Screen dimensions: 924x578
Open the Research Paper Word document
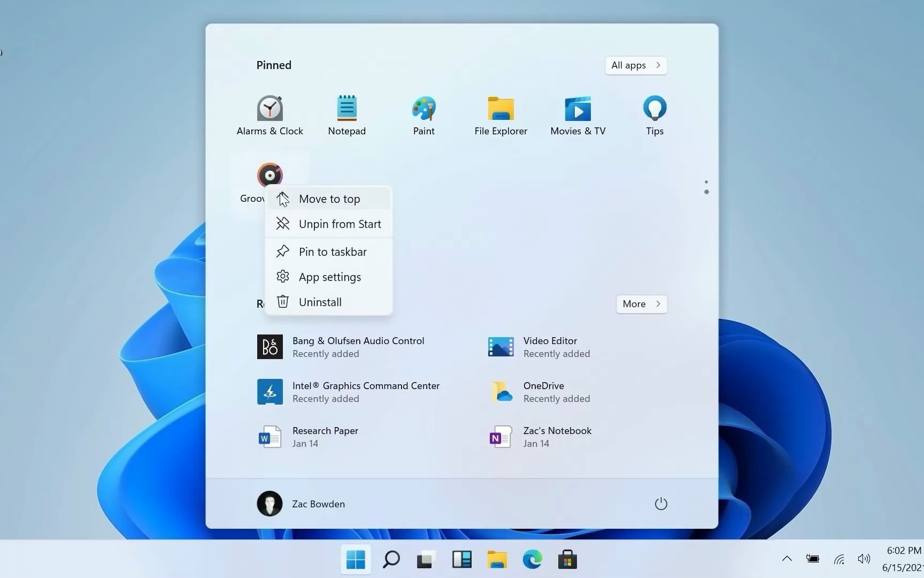pos(307,437)
